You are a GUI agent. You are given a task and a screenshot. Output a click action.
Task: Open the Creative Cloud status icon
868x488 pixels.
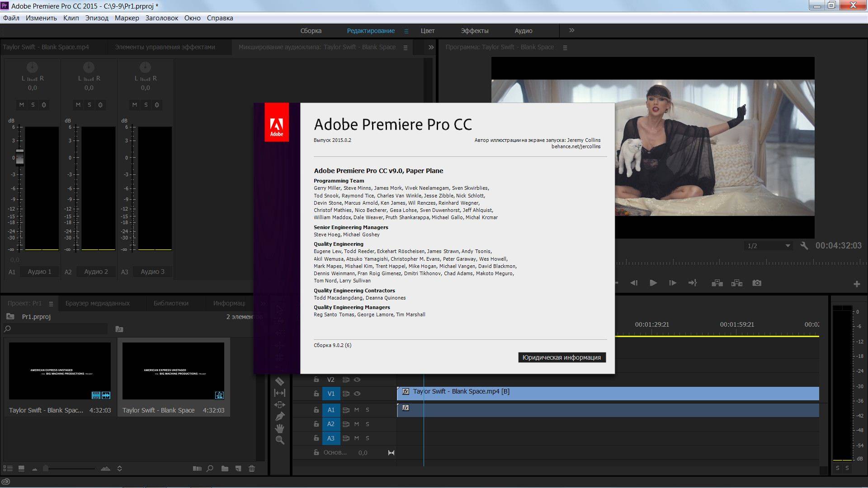(6, 482)
